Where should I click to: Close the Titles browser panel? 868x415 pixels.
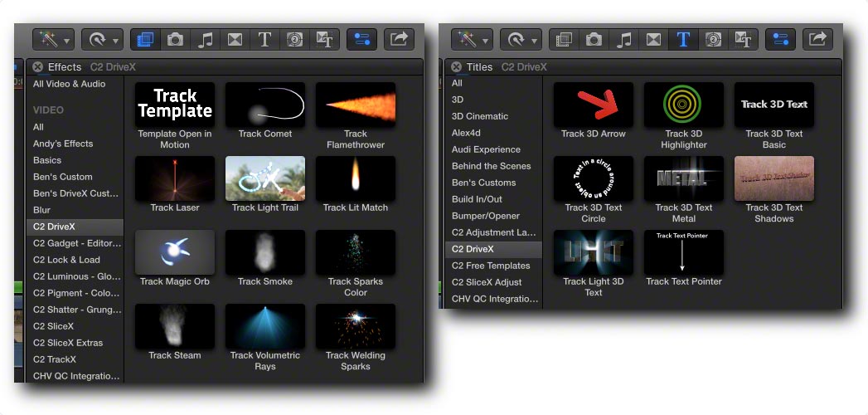tap(456, 67)
